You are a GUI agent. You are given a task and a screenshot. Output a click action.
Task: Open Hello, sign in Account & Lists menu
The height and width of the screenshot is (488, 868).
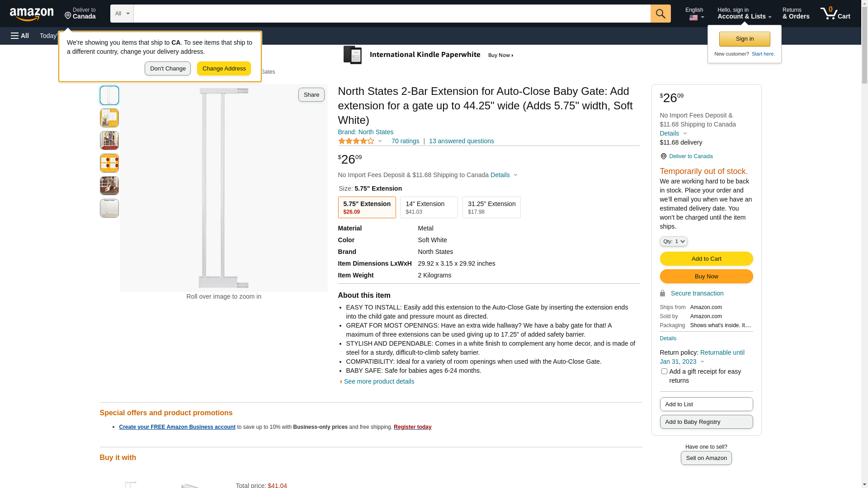(744, 14)
